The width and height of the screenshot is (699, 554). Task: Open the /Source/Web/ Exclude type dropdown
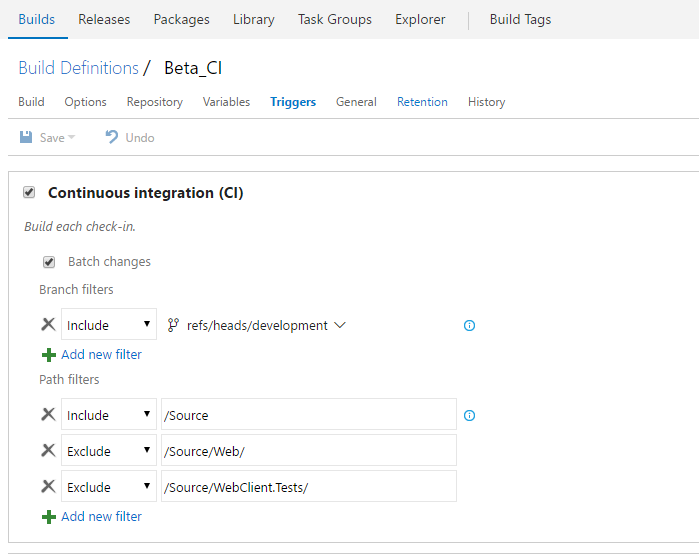pos(109,450)
